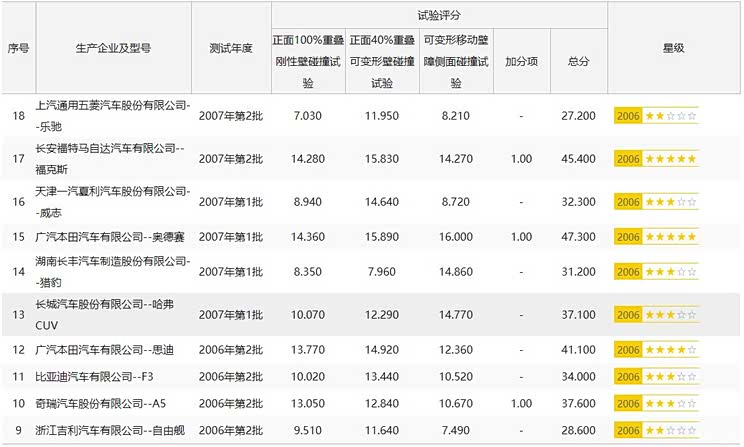Click the star rating for 哈弗 CUV
744x447 pixels.
pyautogui.click(x=656, y=315)
